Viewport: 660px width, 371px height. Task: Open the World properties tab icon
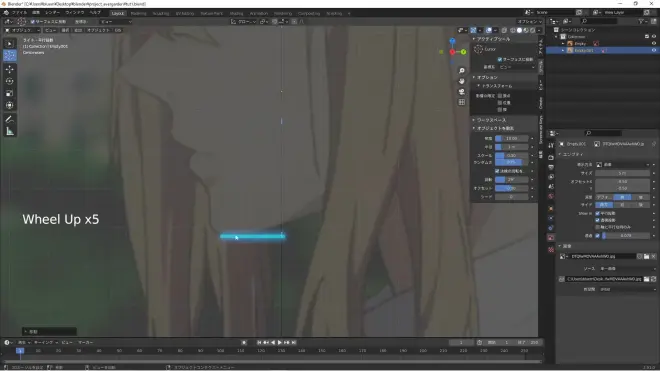pyautogui.click(x=551, y=196)
